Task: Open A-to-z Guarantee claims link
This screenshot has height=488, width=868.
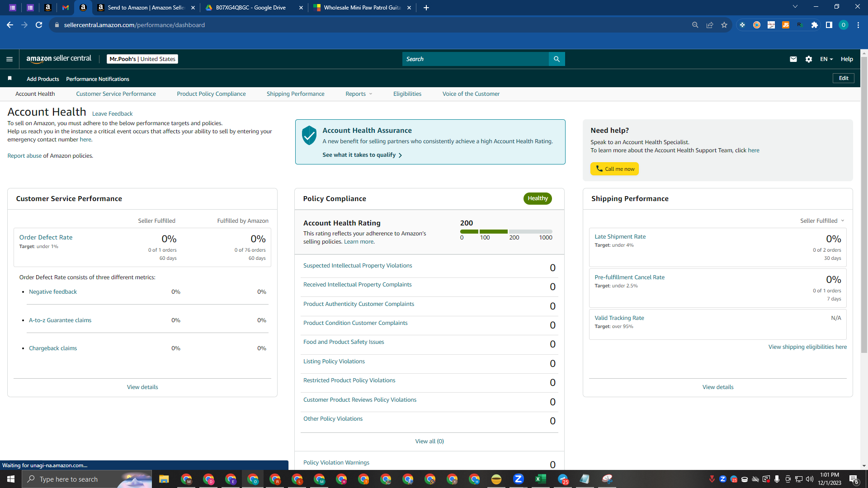Action: 60,320
